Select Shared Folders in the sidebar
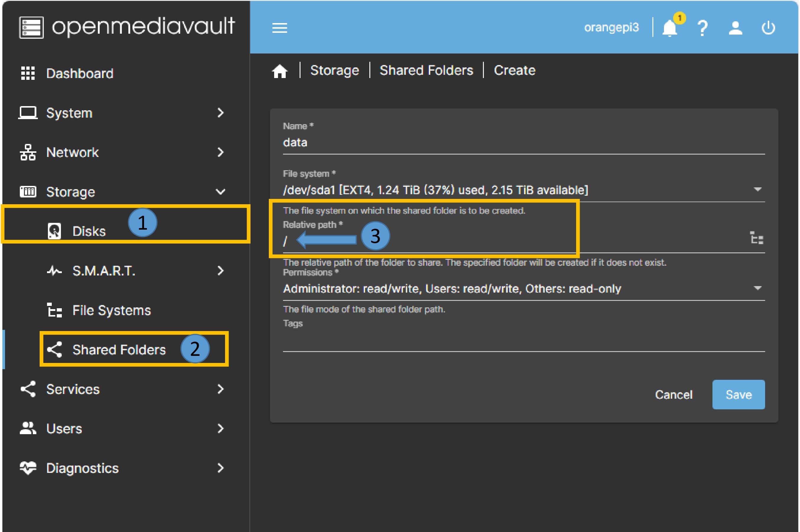This screenshot has width=800, height=532. [126, 349]
